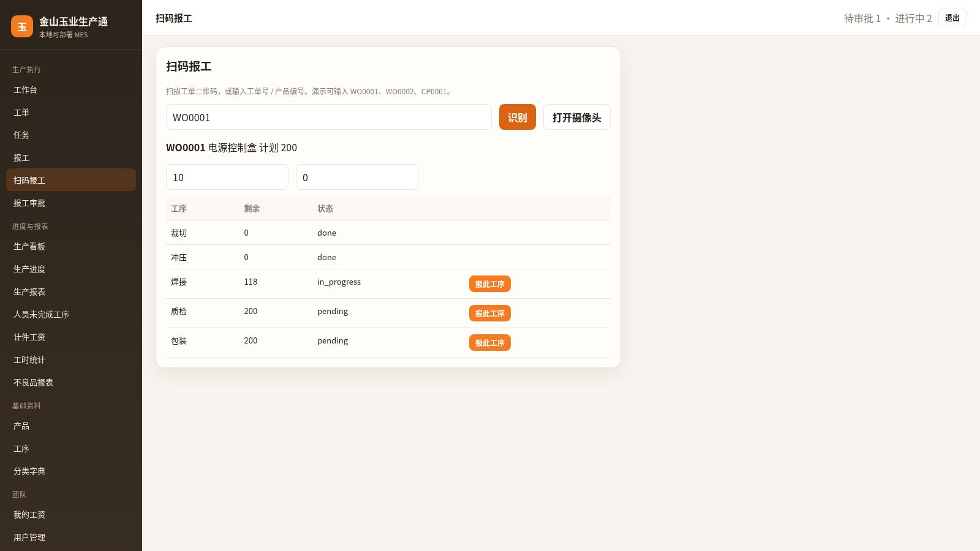Select 扫码报工 sidebar item
This screenshot has width=980, height=551.
71,180
